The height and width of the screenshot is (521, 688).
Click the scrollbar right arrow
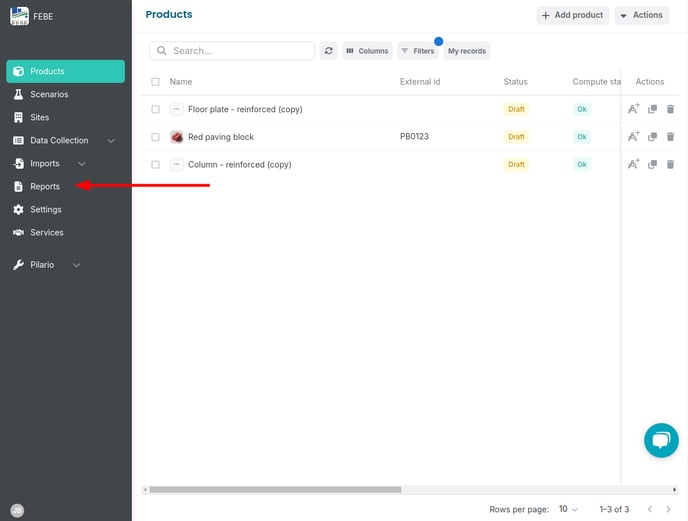click(x=674, y=489)
